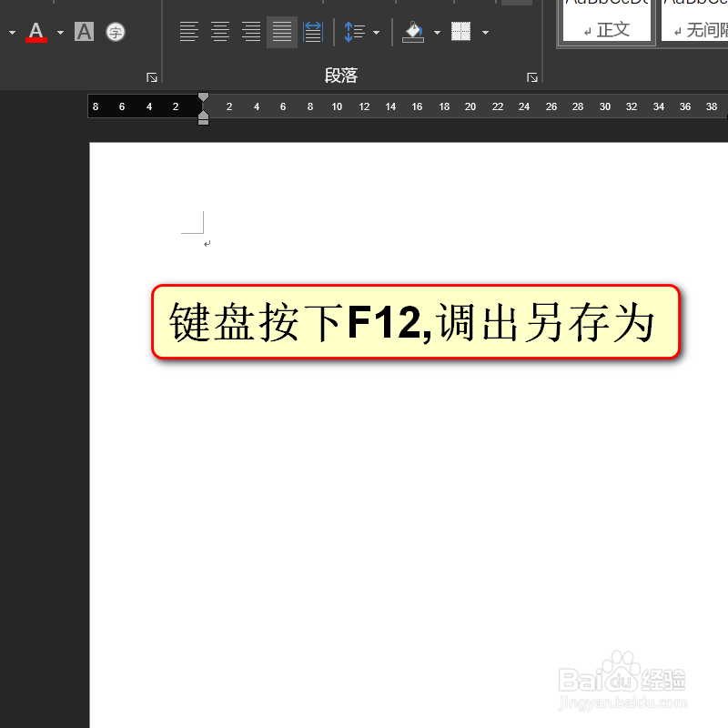Toggle Character Shading on selected text
728x728 pixels.
[84, 32]
